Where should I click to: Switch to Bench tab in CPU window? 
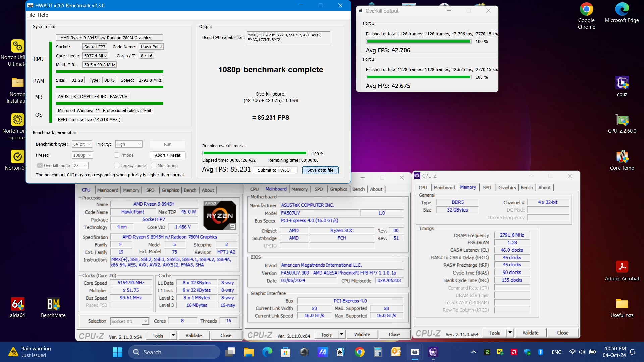point(190,190)
